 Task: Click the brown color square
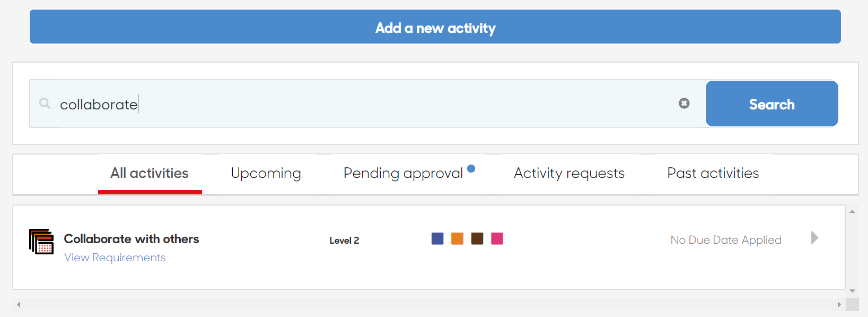[477, 238]
